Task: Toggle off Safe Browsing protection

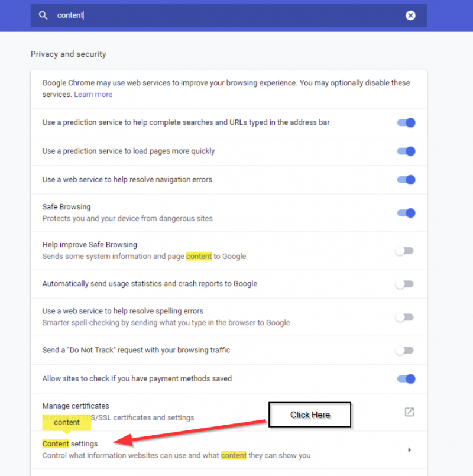Action: 406,212
